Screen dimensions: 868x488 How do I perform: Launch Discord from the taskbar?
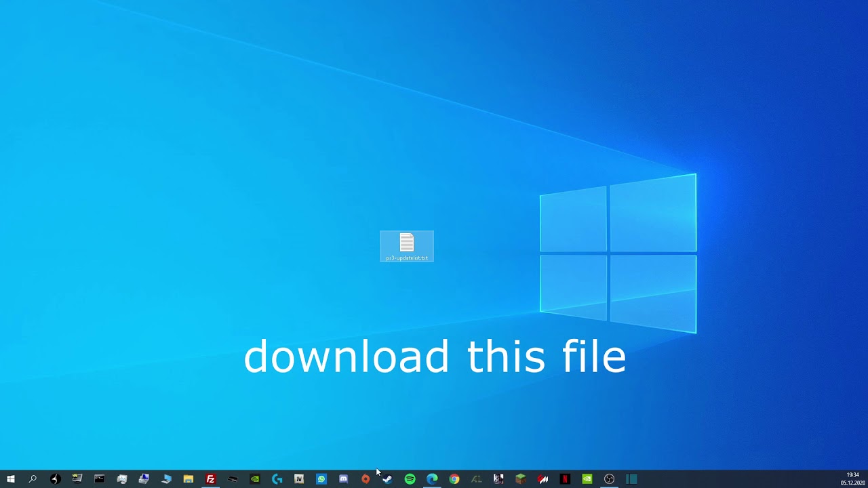pos(344,479)
